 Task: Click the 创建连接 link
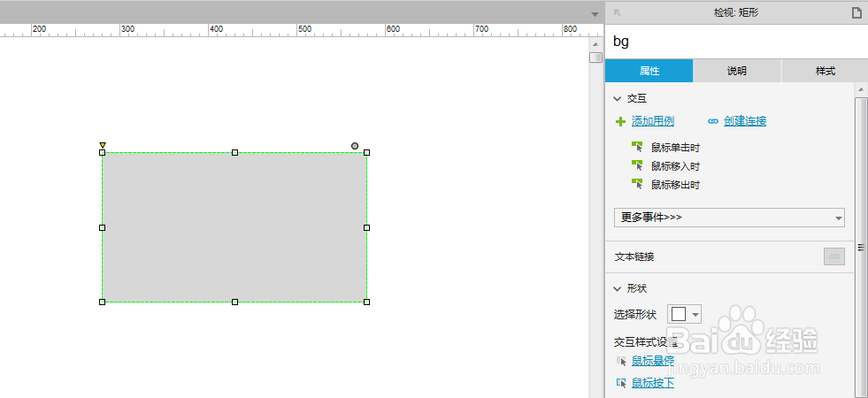click(745, 121)
